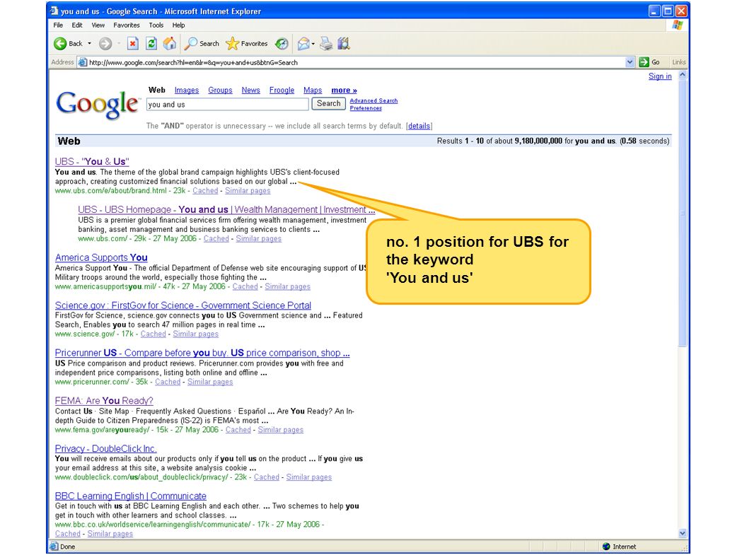747x560 pixels.
Task: Click the vertical scrollbar up arrow
Action: pos(682,75)
